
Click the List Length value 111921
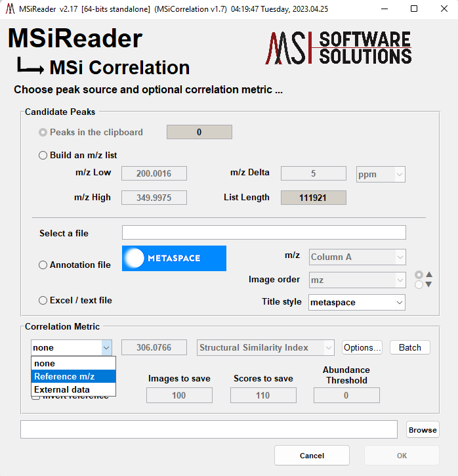[314, 198]
